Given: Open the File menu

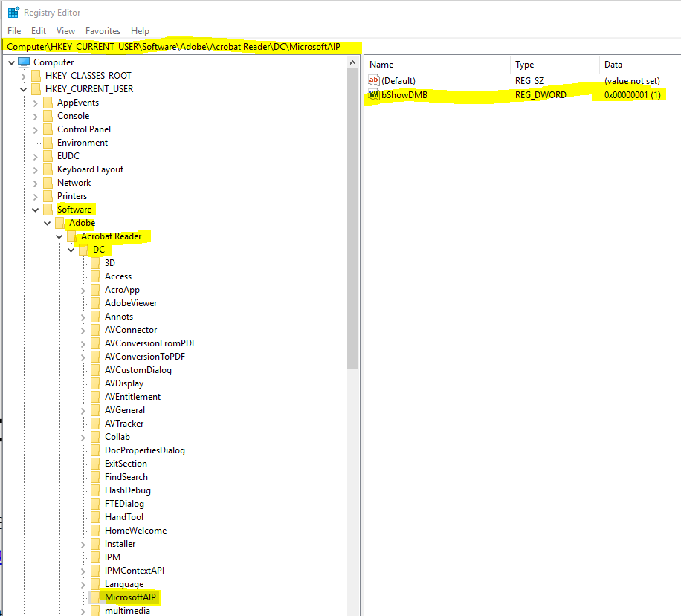Looking at the screenshot, I should coord(14,31).
